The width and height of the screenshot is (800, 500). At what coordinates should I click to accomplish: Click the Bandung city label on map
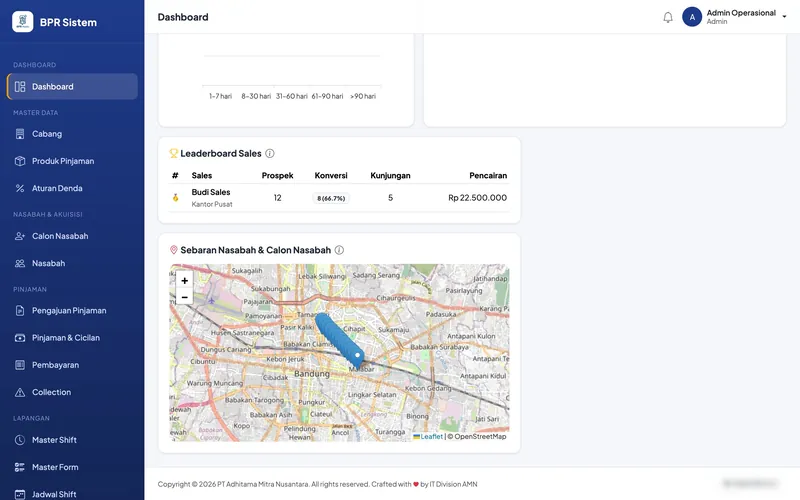click(312, 374)
